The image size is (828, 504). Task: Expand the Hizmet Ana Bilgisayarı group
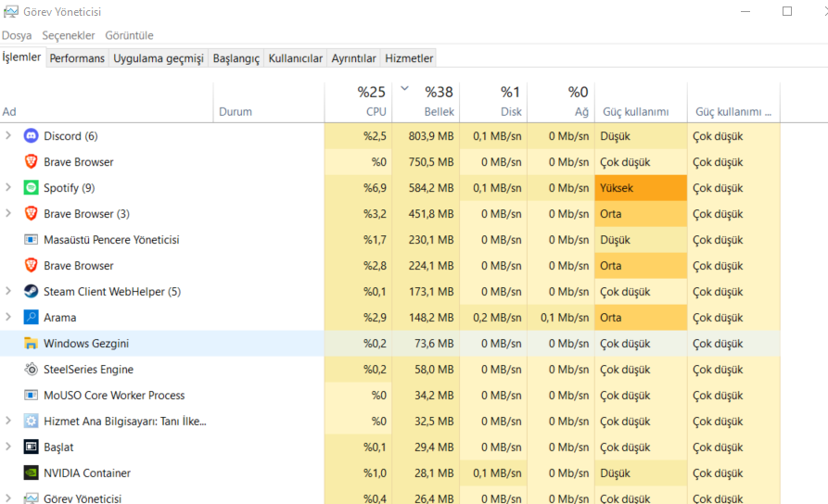pos(8,421)
